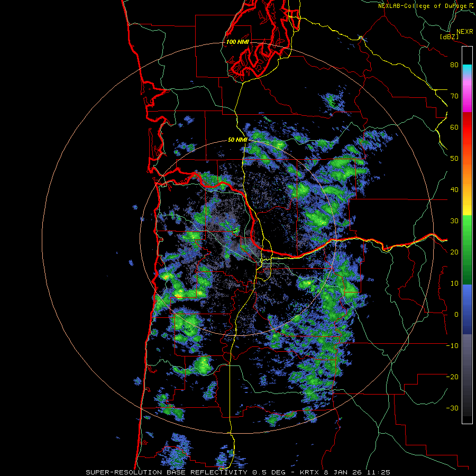476x476 pixels.
Task: Click the 70 value on the dBZ scale
Action: (454, 96)
